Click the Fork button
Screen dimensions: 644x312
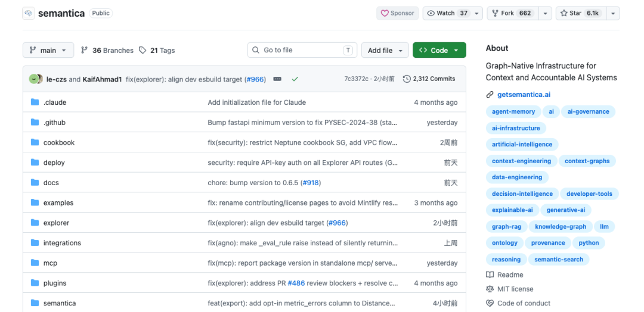512,13
